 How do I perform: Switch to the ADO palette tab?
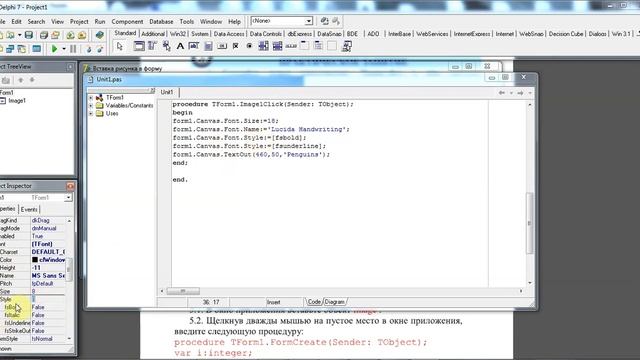(x=373, y=34)
